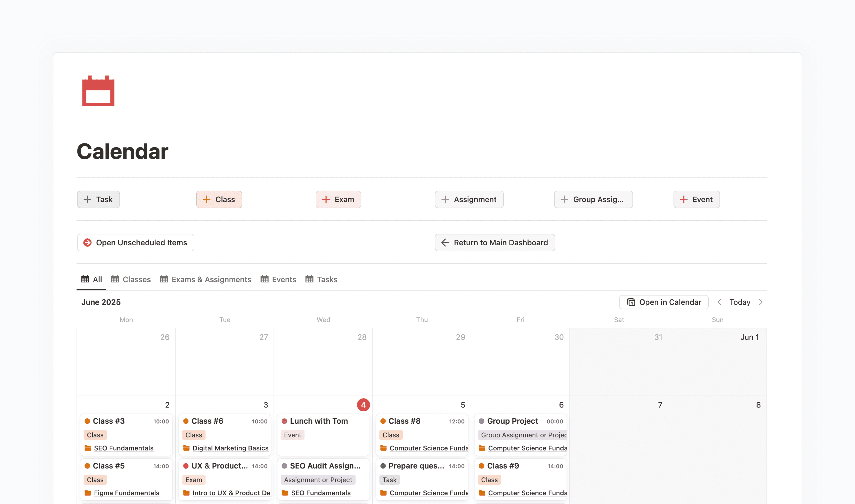
Task: Click the calendar icon inside Open in Calendar
Action: tap(631, 302)
